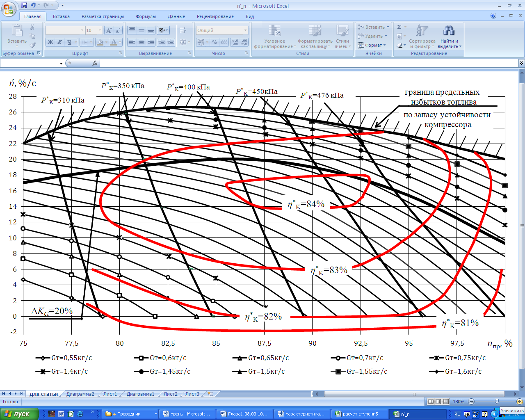
Task: Open Стили ячеек gallery
Action: click(342, 37)
